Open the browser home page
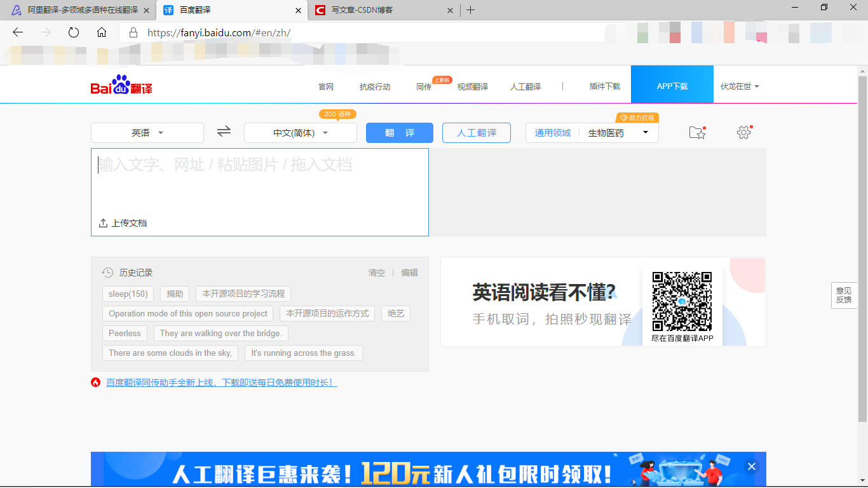The image size is (868, 488). [102, 32]
